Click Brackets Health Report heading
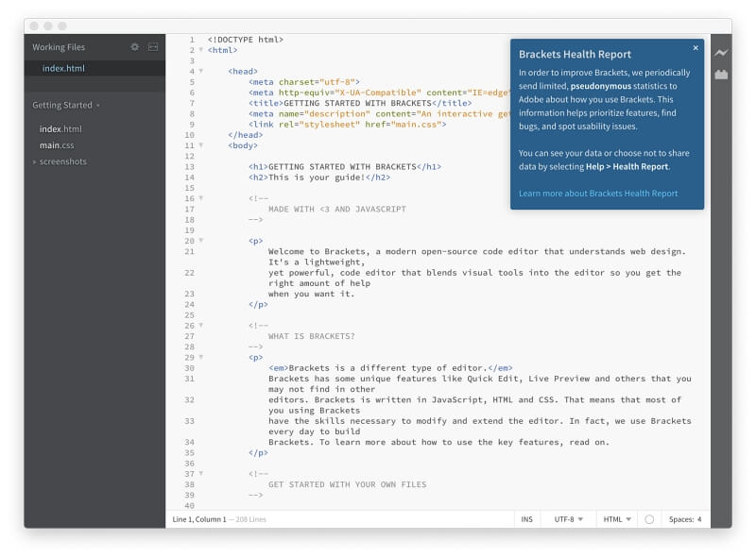Screen dimensions: 756x558 [575, 55]
